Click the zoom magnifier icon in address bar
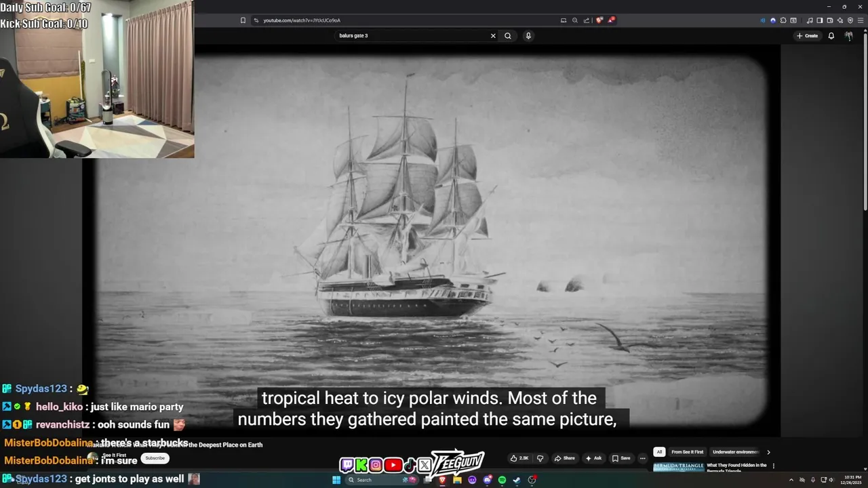868x488 pixels. (x=575, y=20)
